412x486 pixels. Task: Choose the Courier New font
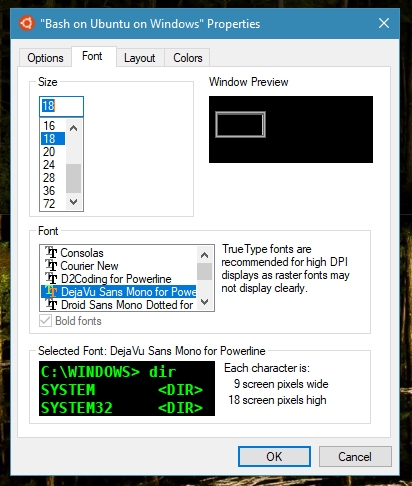pyautogui.click(x=118, y=266)
